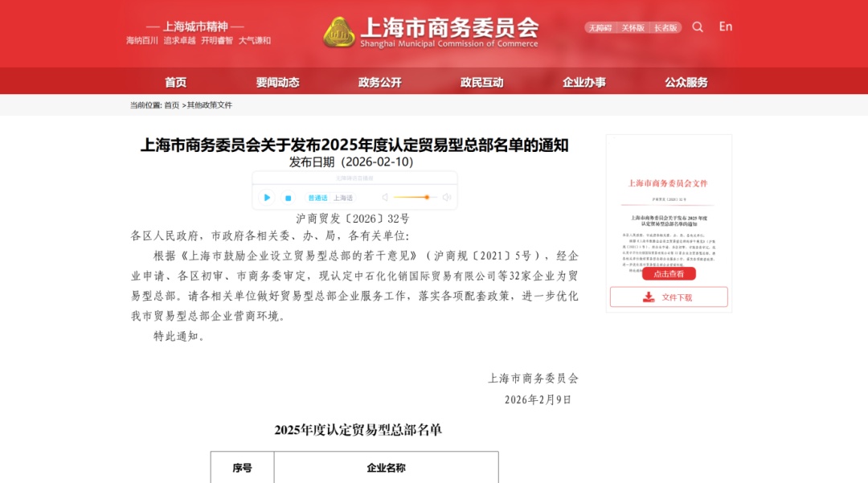The image size is (868, 483).
Task: Click the low-volume speaker icon
Action: pos(385,198)
